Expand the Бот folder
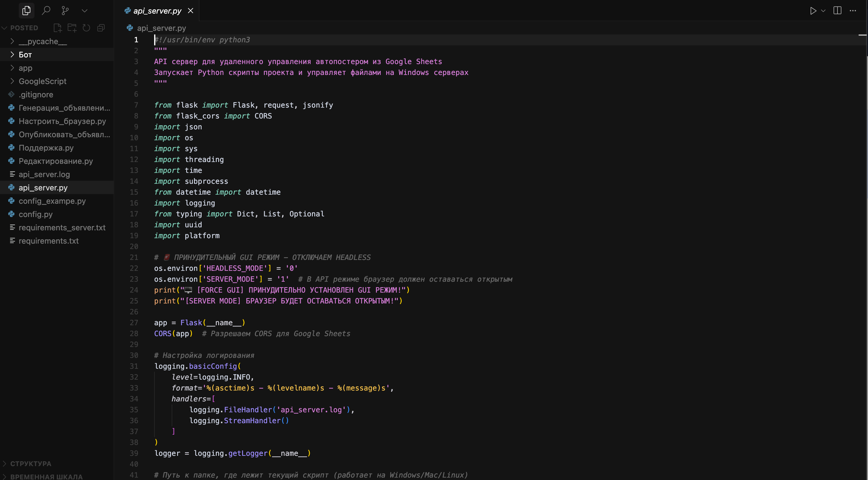 (57, 55)
